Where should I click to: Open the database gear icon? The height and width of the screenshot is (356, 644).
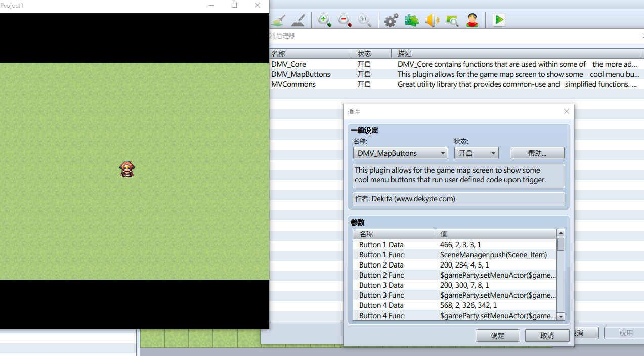[x=391, y=20]
